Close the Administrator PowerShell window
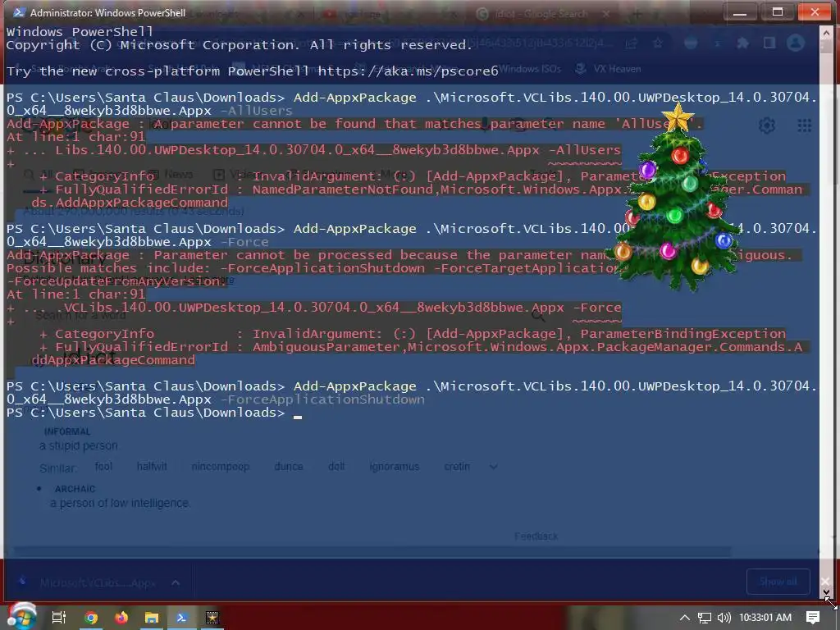Viewport: 840px width, 630px height. coord(815,11)
